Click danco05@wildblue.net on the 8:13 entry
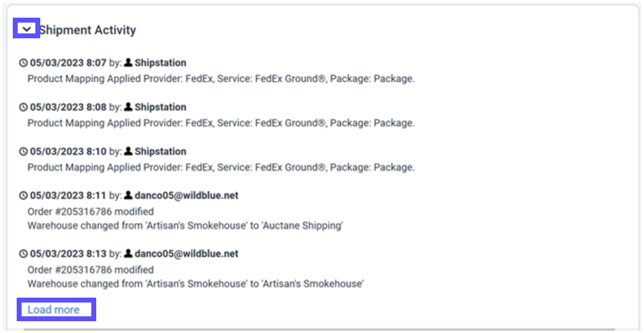Screen dimensions: 644x333 [187, 254]
